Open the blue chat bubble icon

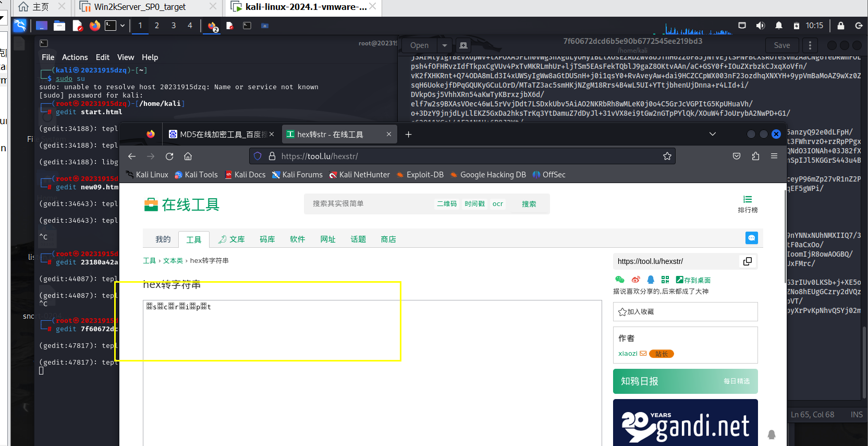752,238
